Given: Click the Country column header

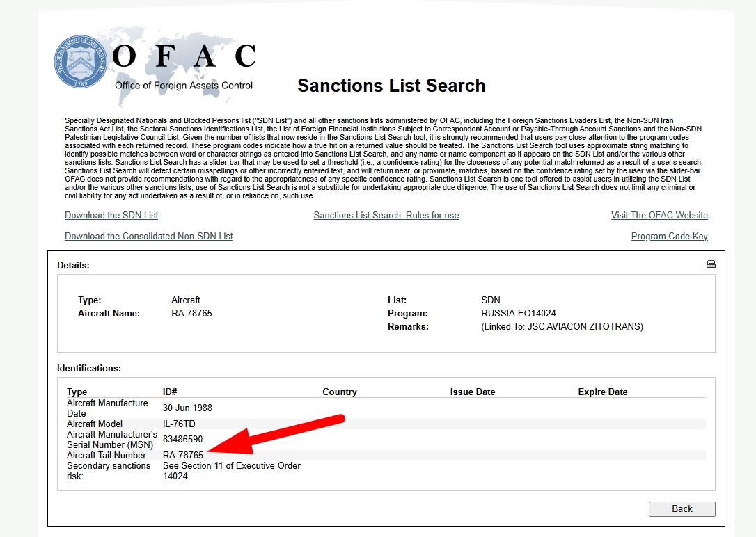Looking at the screenshot, I should point(340,392).
